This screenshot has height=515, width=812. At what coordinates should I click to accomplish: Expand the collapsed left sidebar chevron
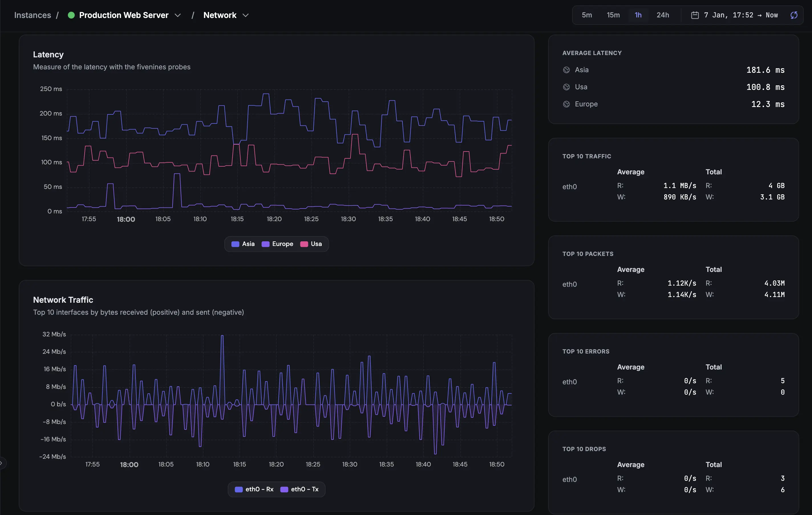(2, 463)
